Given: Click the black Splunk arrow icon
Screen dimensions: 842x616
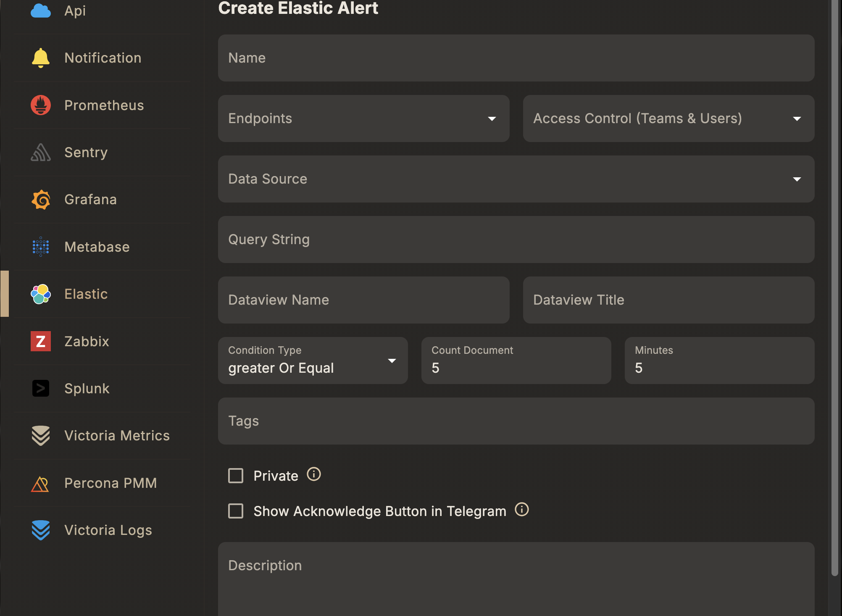Looking at the screenshot, I should coord(41,388).
